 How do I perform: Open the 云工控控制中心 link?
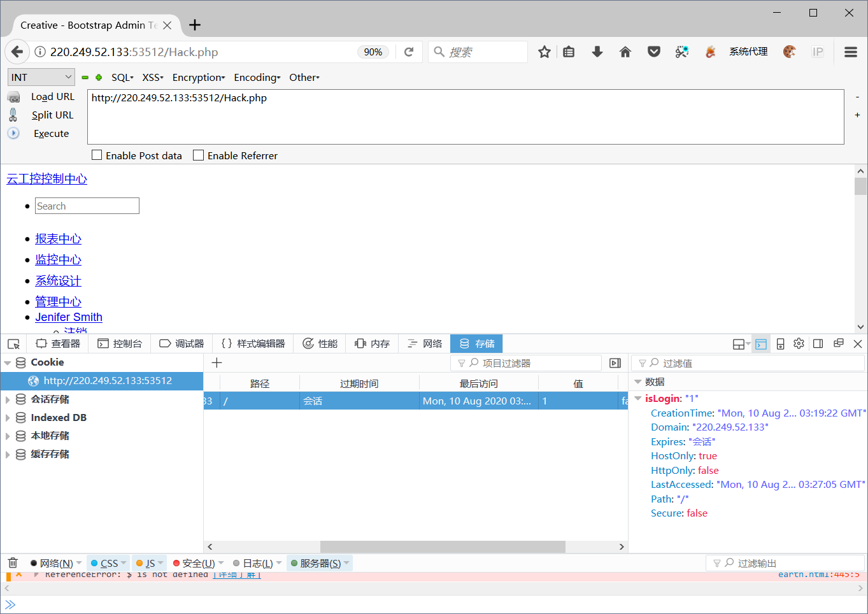pos(46,179)
